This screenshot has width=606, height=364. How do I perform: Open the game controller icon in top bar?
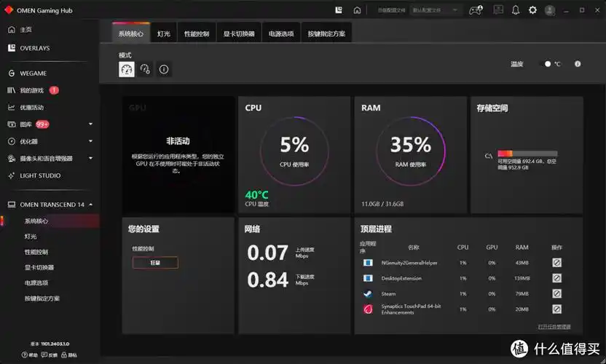pyautogui.click(x=476, y=10)
